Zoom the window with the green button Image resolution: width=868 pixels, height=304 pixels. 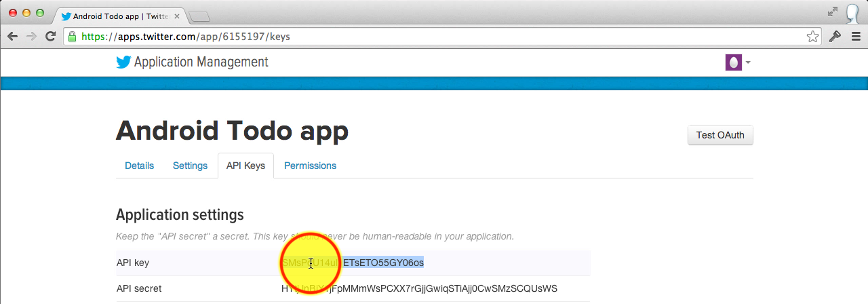click(40, 13)
